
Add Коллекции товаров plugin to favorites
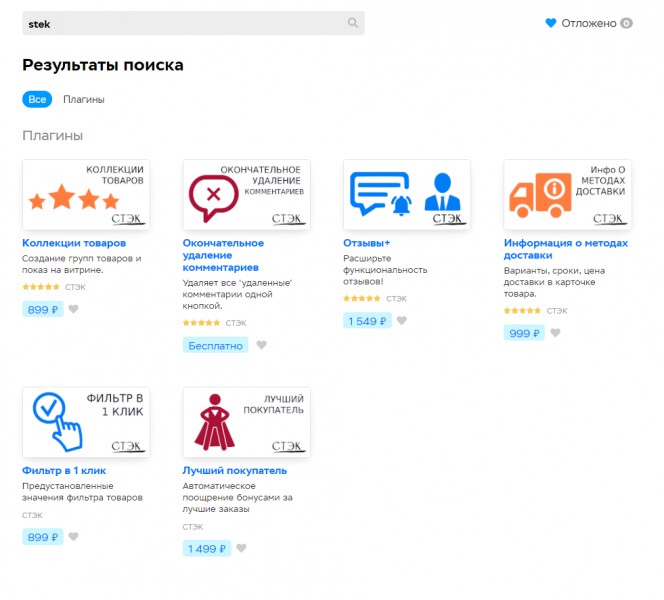(x=73, y=309)
